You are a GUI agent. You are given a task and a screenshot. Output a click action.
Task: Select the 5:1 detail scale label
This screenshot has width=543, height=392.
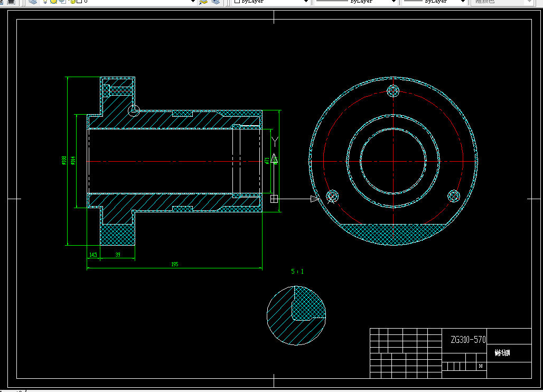[x=297, y=272]
